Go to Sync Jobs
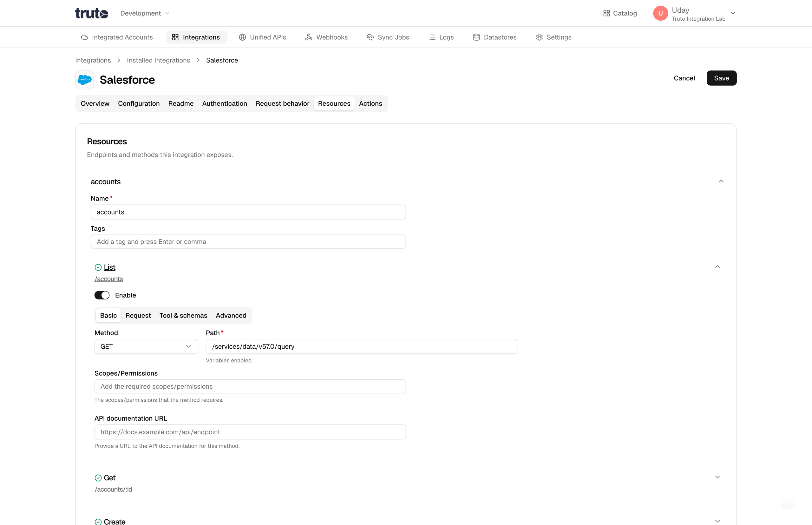 click(388, 37)
